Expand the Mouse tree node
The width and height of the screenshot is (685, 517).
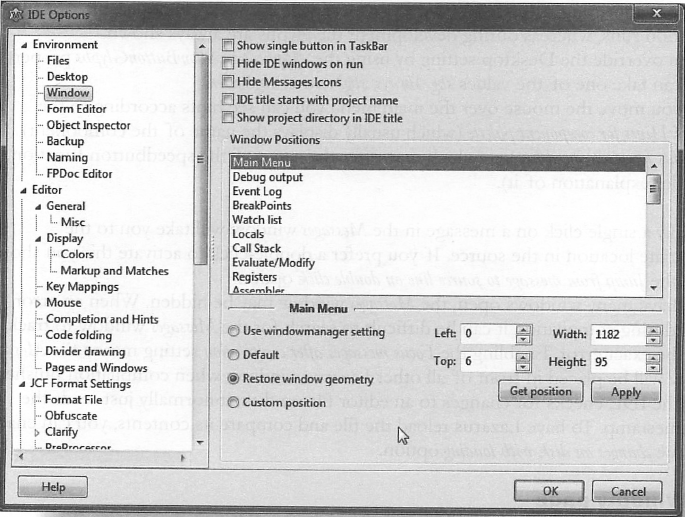pos(38,303)
